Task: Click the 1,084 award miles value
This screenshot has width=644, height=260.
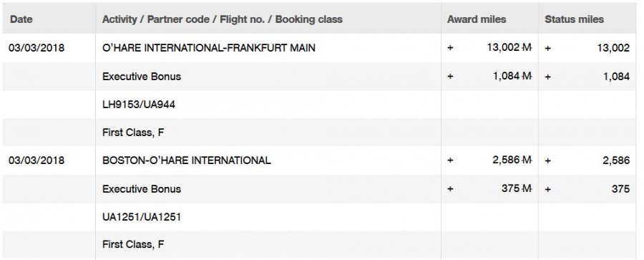Action: (506, 76)
